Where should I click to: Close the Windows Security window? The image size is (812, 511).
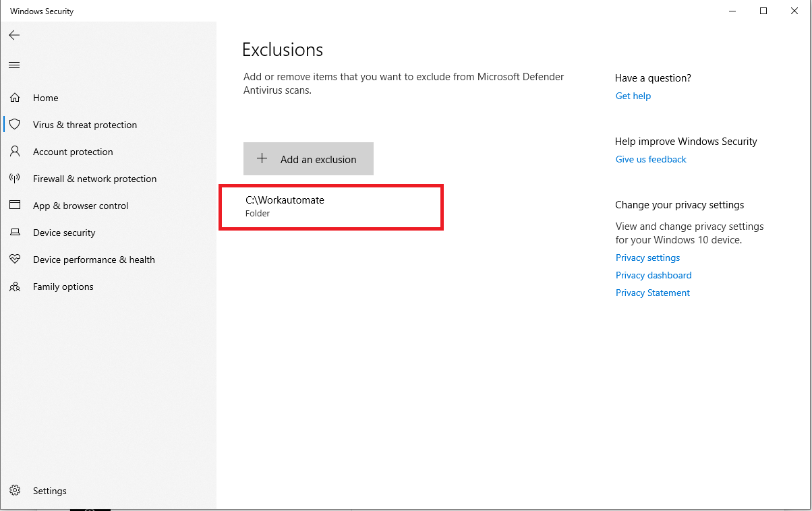click(794, 11)
